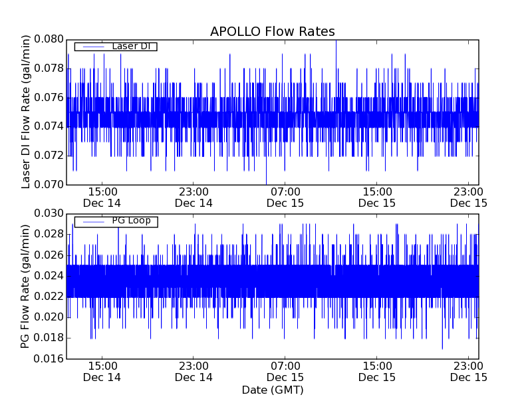532x399 pixels.
Task: Click the PG Flow Rate y-axis label
Action: (27, 286)
